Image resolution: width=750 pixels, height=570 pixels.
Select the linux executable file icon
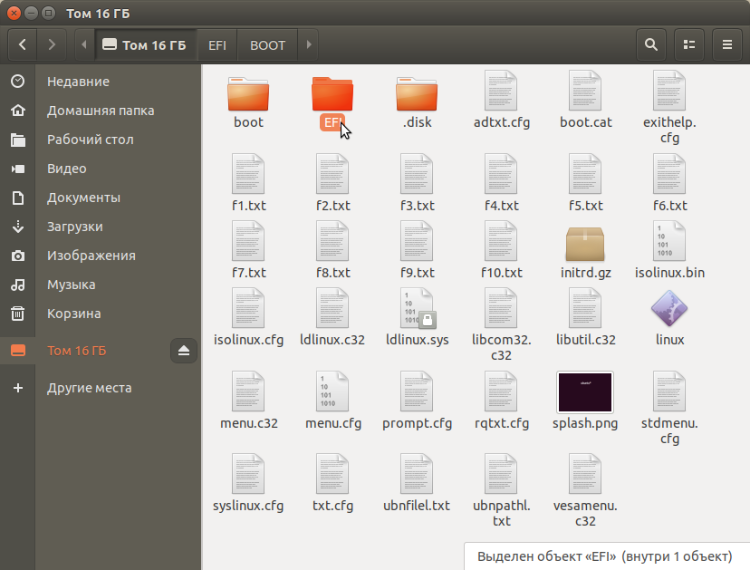pyautogui.click(x=669, y=310)
